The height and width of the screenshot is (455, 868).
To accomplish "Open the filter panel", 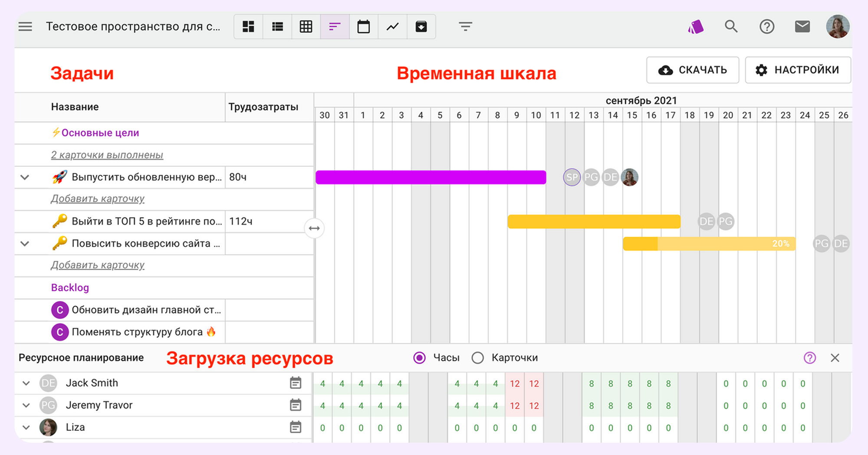I will click(x=465, y=26).
